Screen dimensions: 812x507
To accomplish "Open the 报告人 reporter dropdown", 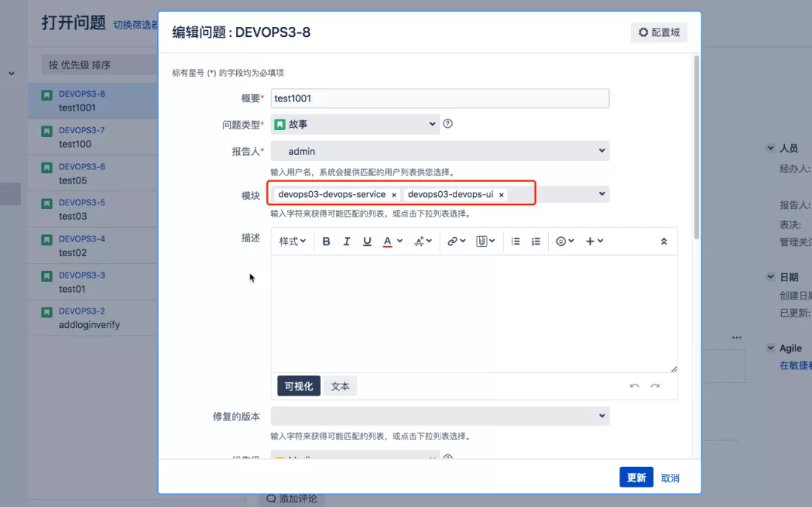I will coord(440,151).
